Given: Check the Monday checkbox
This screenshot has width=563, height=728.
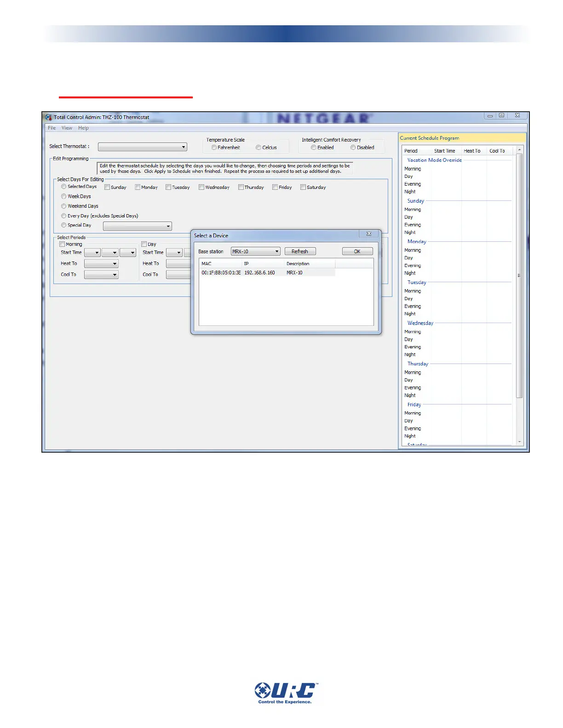Looking at the screenshot, I should click(x=138, y=187).
